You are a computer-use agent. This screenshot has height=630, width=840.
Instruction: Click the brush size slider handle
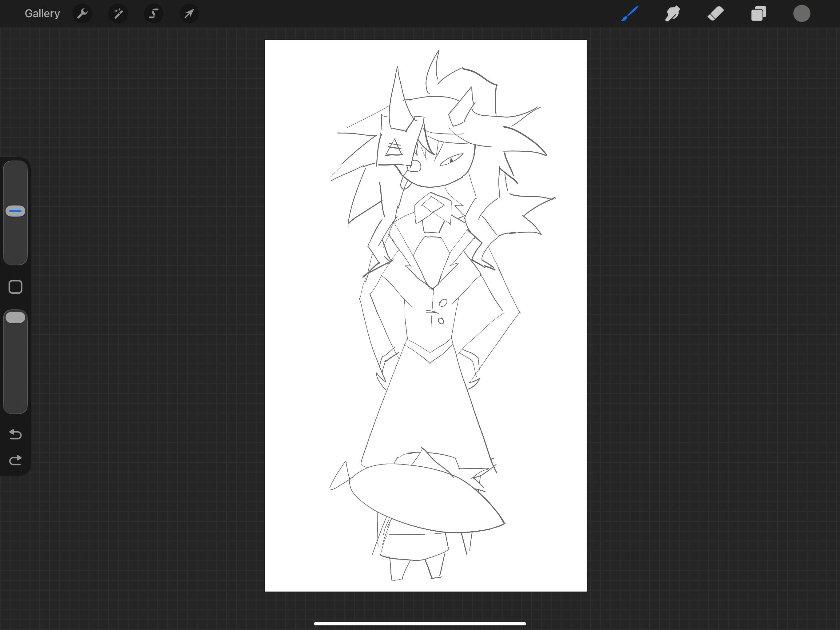(16, 211)
